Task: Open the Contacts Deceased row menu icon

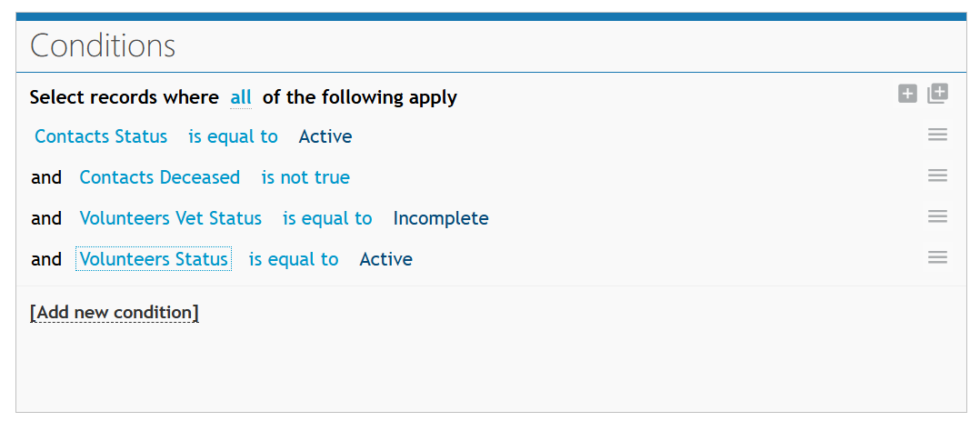Action: (x=937, y=175)
